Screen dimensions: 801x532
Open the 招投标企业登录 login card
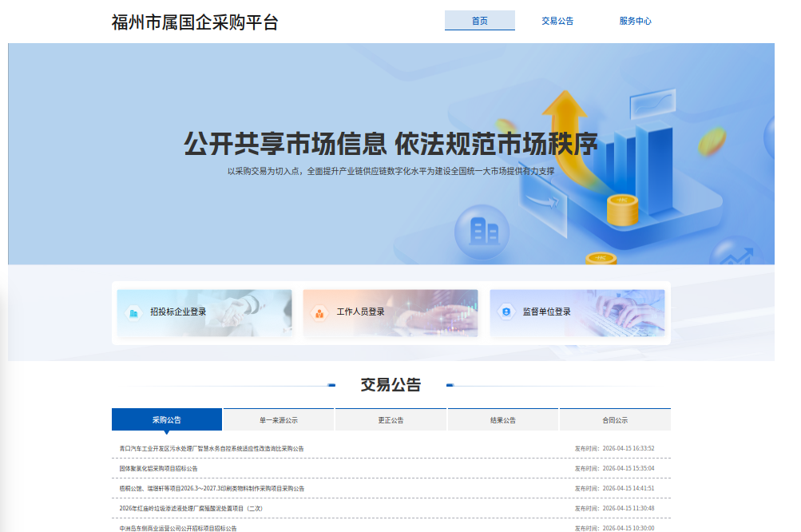pyautogui.click(x=204, y=312)
